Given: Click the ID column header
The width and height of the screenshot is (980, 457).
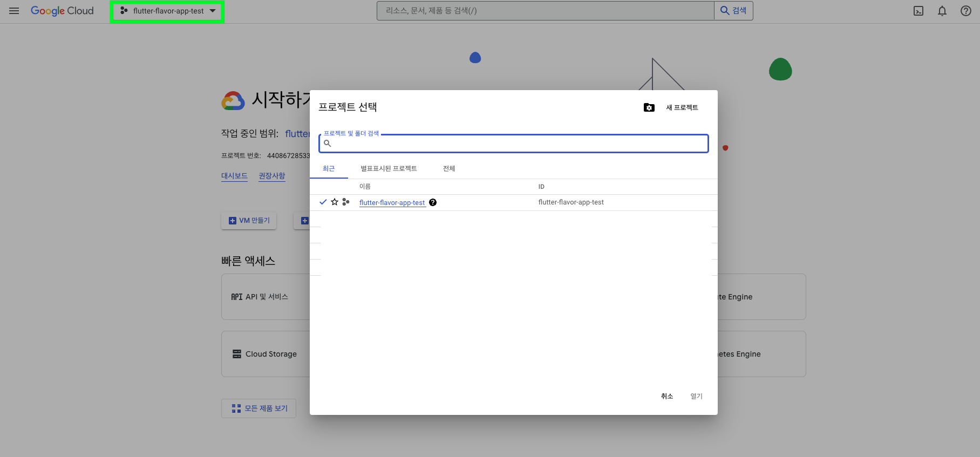Looking at the screenshot, I should 541,186.
